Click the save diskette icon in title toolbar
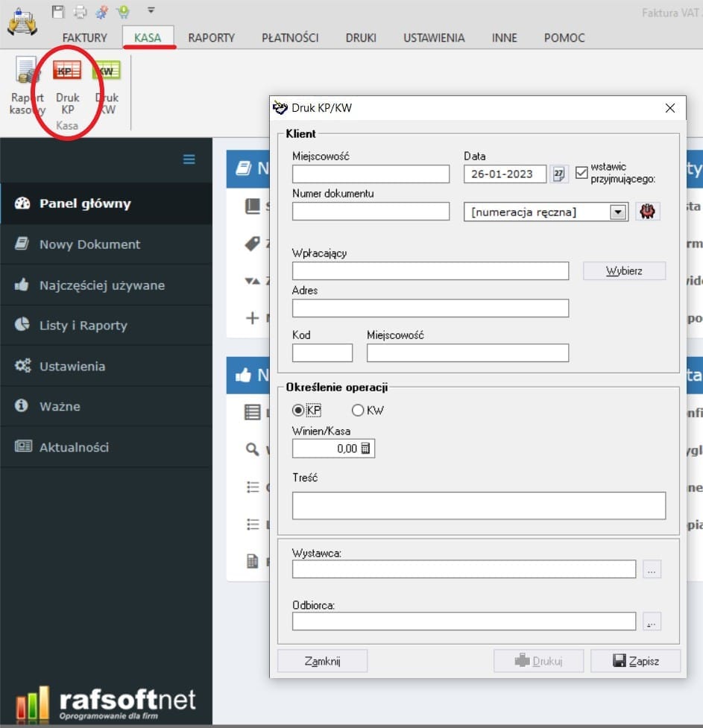Viewport: 703px width, 728px height. (x=58, y=11)
